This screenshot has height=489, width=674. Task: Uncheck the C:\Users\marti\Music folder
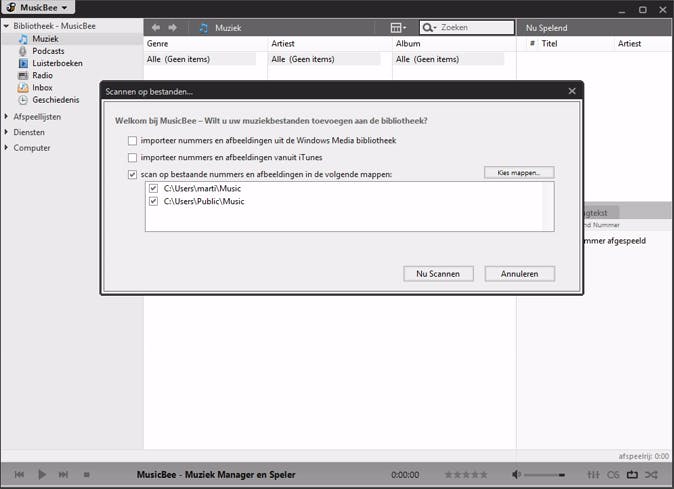(153, 188)
